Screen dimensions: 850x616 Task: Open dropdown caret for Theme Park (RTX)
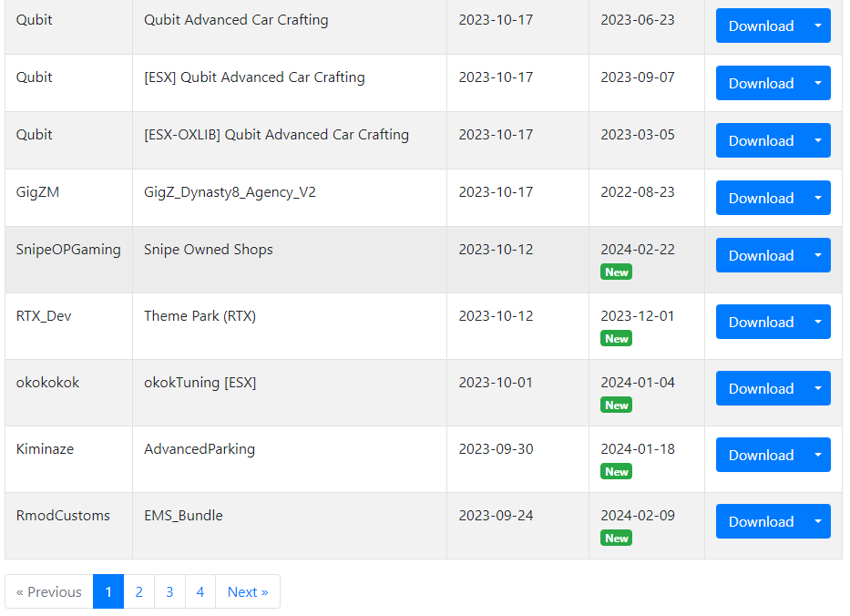[818, 322]
